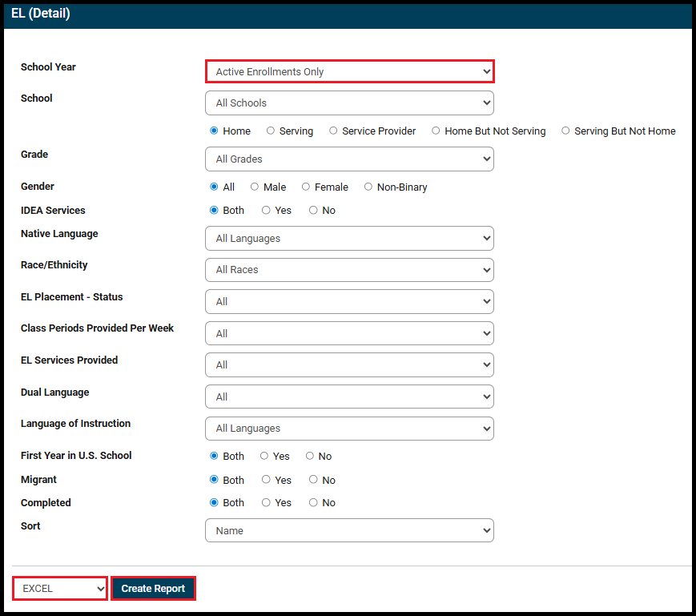The width and height of the screenshot is (696, 616).
Task: Select Female gender radio button
Action: (x=306, y=187)
